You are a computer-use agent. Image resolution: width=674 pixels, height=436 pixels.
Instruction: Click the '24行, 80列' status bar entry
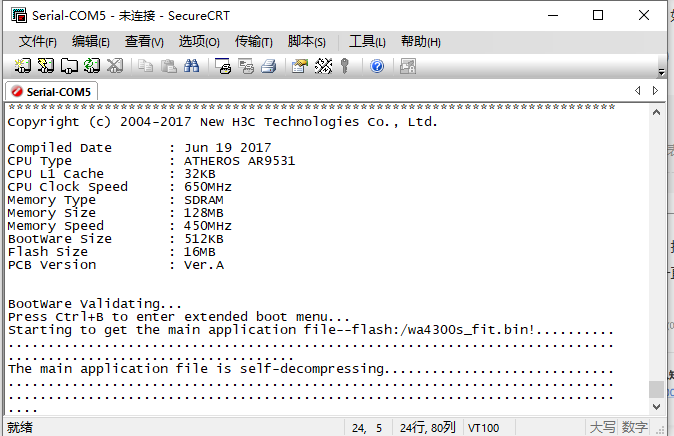(428, 427)
